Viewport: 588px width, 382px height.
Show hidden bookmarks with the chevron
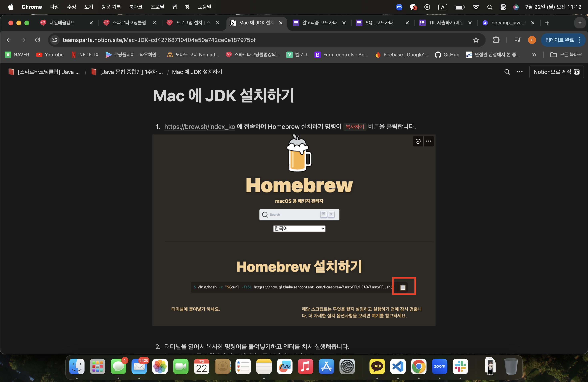534,55
